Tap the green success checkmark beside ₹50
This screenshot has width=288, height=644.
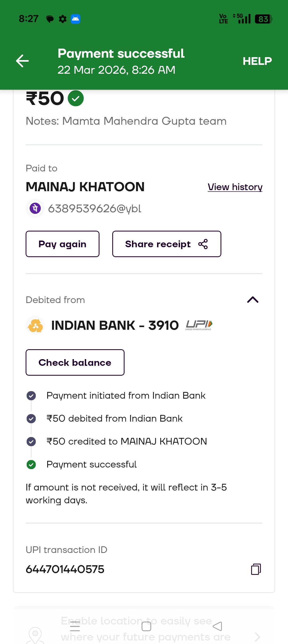[x=76, y=99]
